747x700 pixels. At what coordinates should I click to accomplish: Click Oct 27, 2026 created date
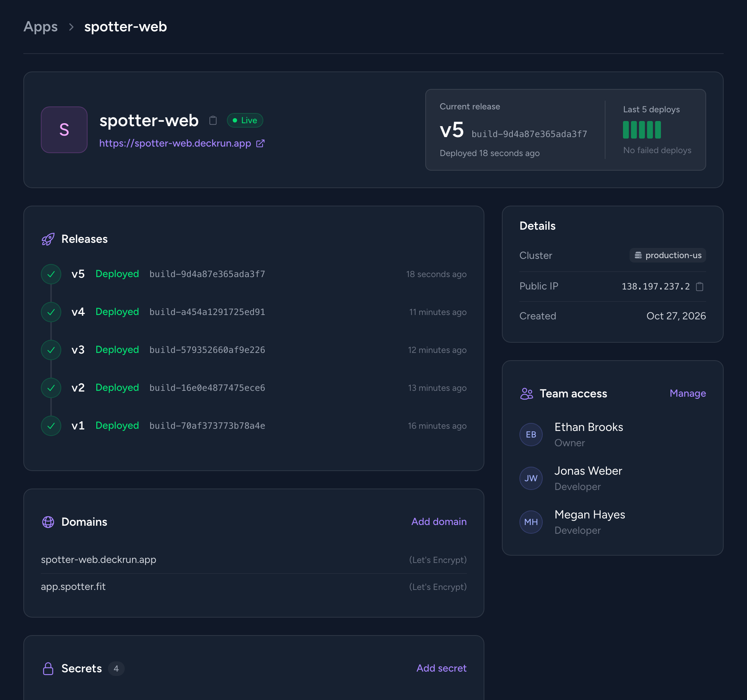[676, 316]
